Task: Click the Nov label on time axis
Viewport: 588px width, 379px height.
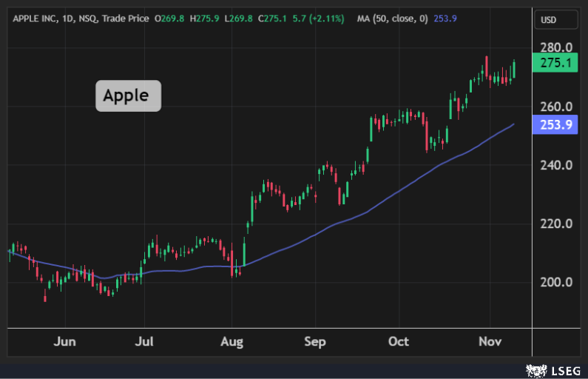Action: (x=489, y=342)
